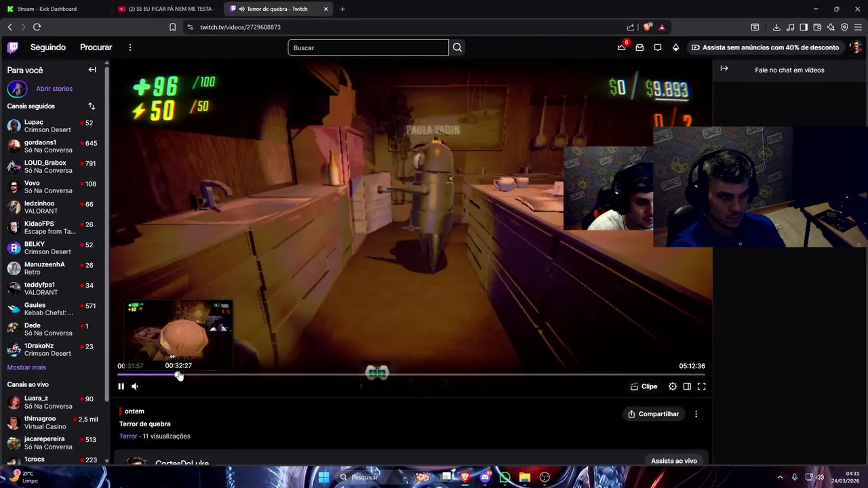Open video options three-dot menu

point(696,414)
